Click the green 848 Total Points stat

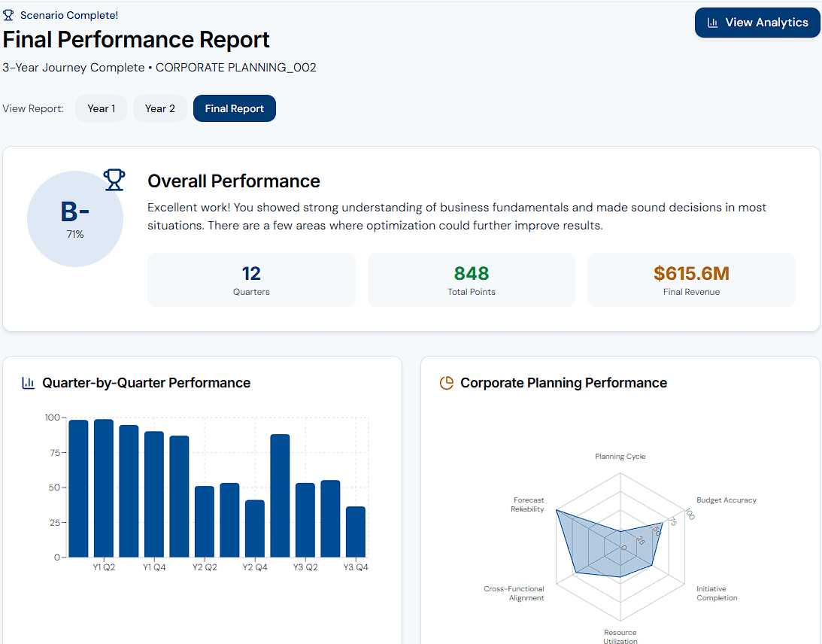(471, 273)
